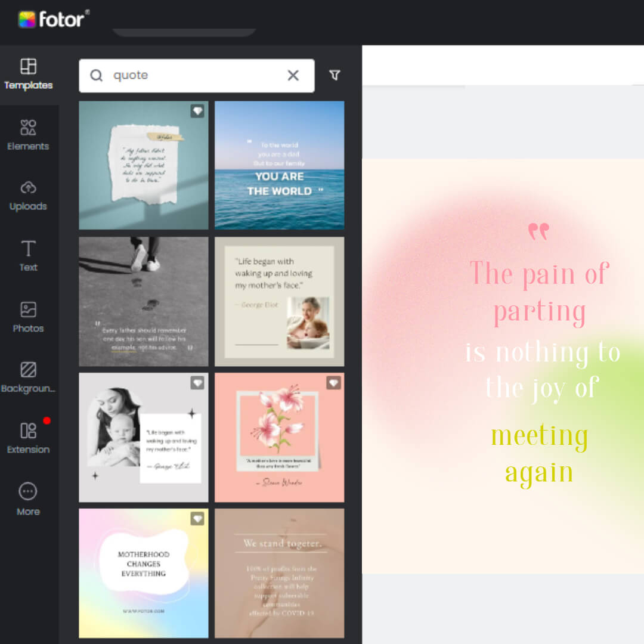
Task: Click the pink quotation mark on canvas
Action: click(x=538, y=231)
